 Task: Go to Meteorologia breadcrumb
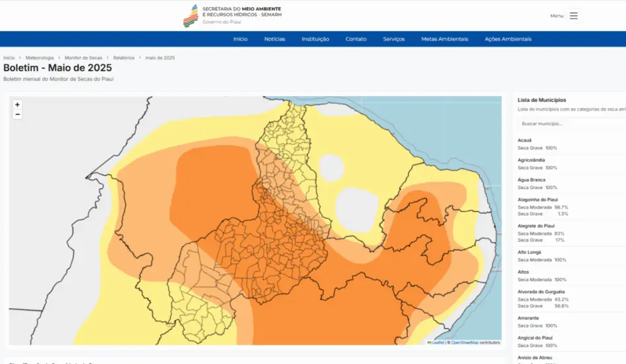(x=40, y=58)
